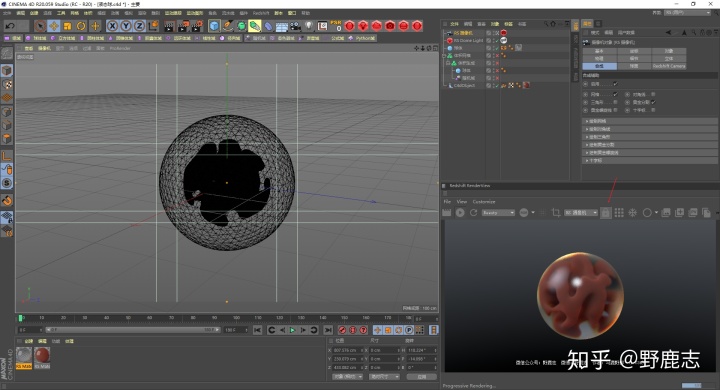This screenshot has width=720, height=390.
Task: Select RS Dome Light in object manager
Action: tap(468, 40)
